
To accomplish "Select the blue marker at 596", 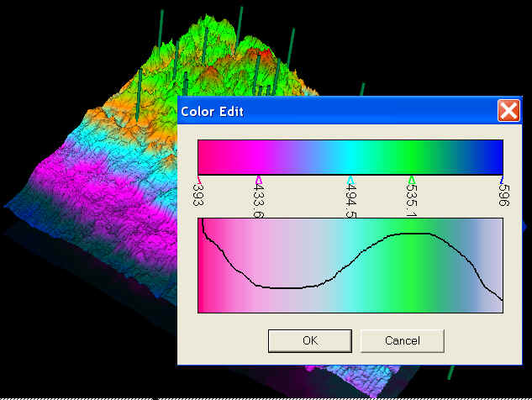I will 501,179.
